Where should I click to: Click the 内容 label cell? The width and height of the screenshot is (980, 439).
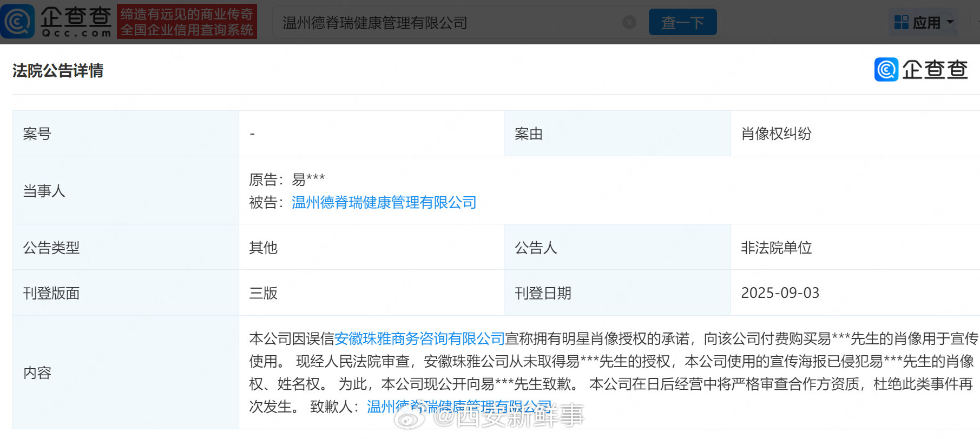point(126,373)
